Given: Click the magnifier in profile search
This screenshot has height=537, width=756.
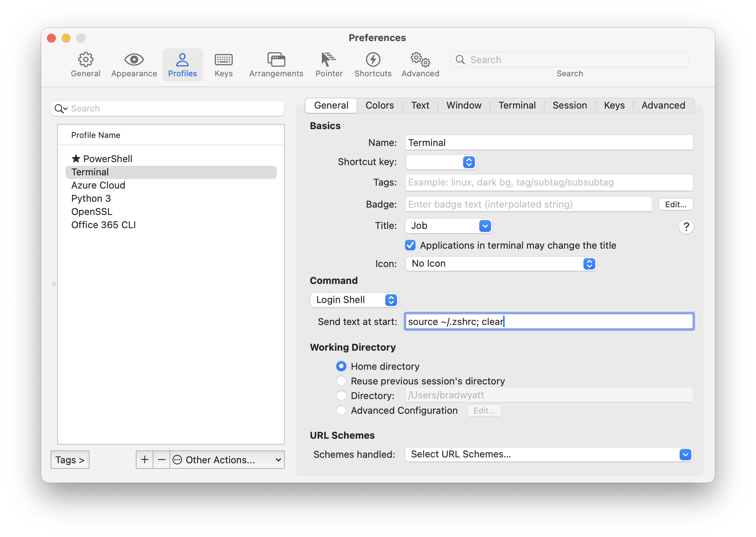Looking at the screenshot, I should (61, 109).
